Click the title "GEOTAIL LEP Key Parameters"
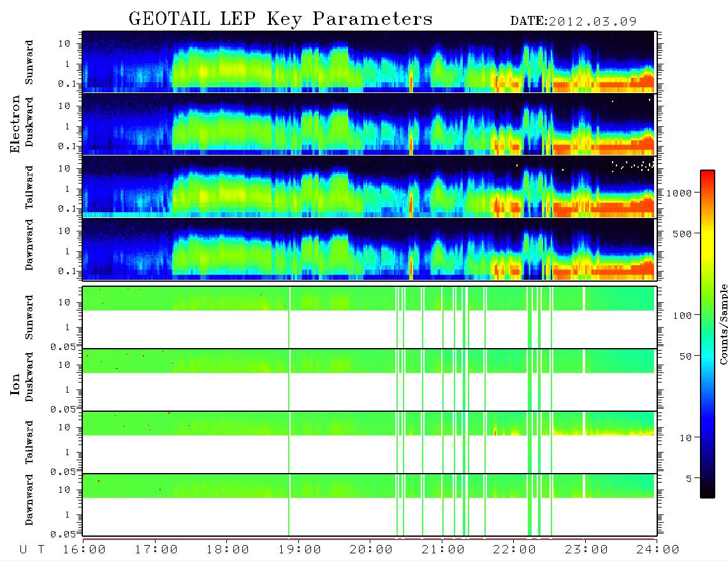This screenshot has width=728, height=561. (280, 19)
